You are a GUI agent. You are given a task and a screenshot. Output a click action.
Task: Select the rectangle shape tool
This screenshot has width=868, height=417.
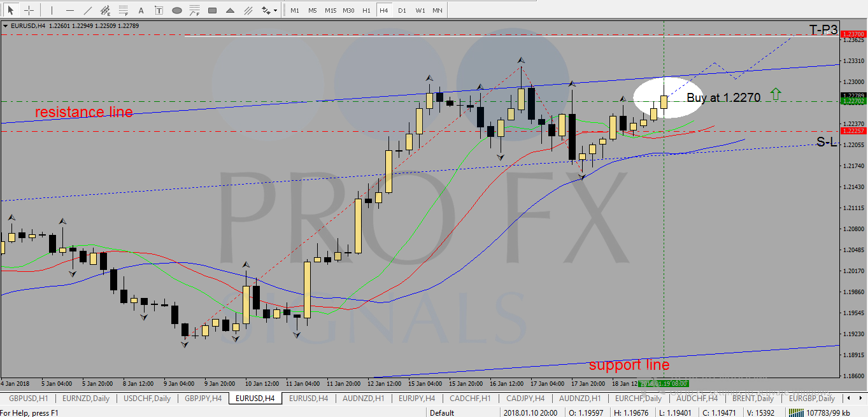213,10
